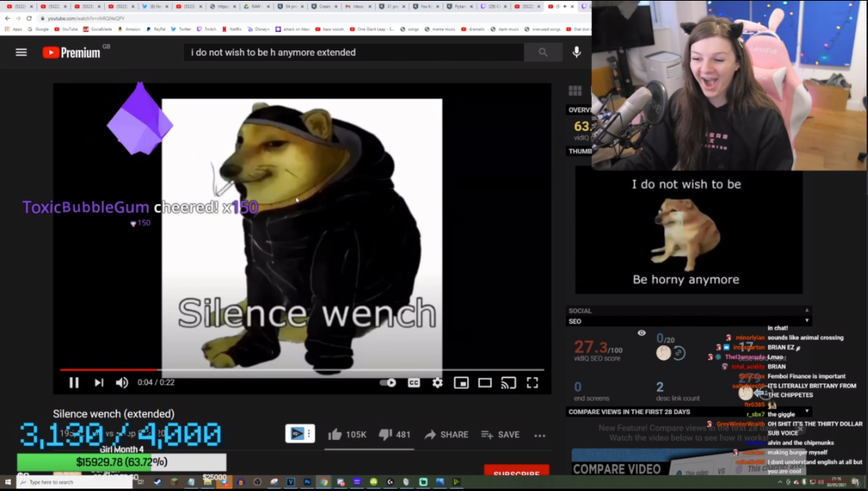Image resolution: width=868 pixels, height=491 pixels.
Task: Open the overused songs bookmark folder
Action: coord(542,29)
